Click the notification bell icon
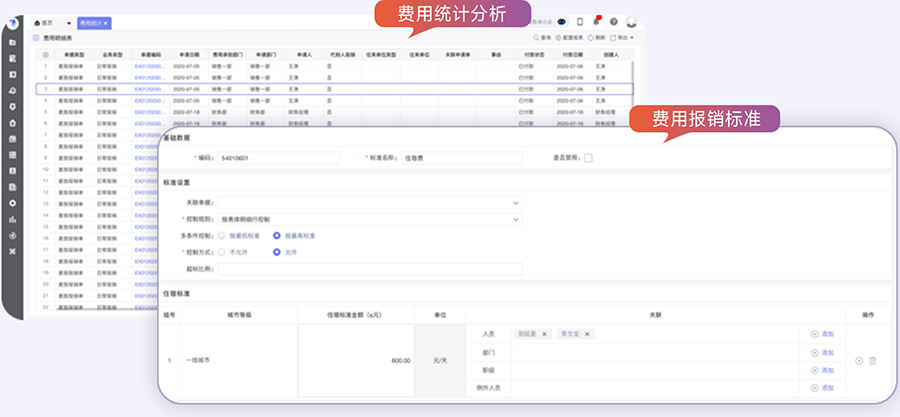Screen dimensions: 900x417 [596, 21]
